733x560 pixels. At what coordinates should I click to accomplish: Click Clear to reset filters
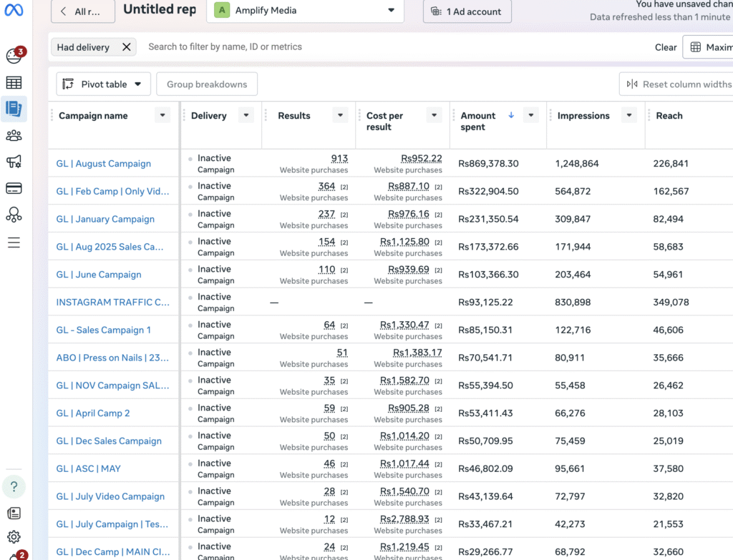tap(665, 47)
